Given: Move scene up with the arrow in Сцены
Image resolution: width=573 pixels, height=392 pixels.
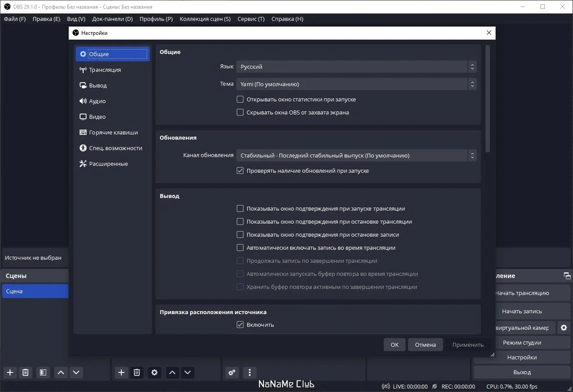Looking at the screenshot, I should (61, 372).
